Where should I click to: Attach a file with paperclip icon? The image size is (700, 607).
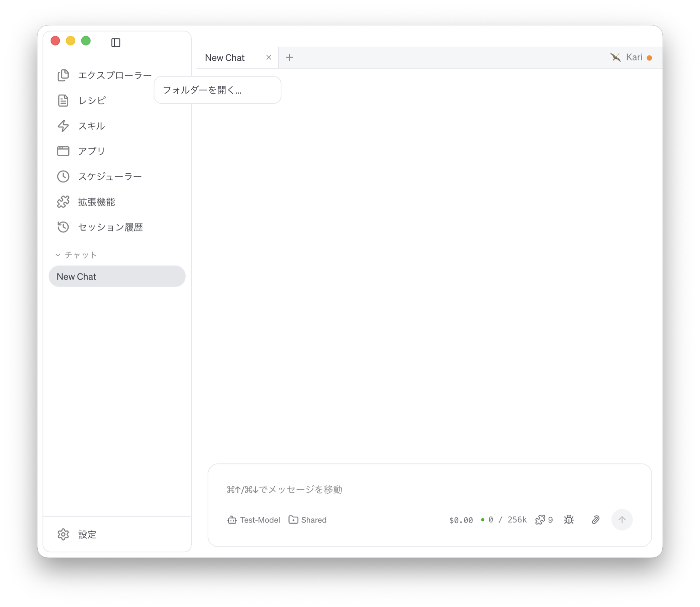tap(595, 519)
